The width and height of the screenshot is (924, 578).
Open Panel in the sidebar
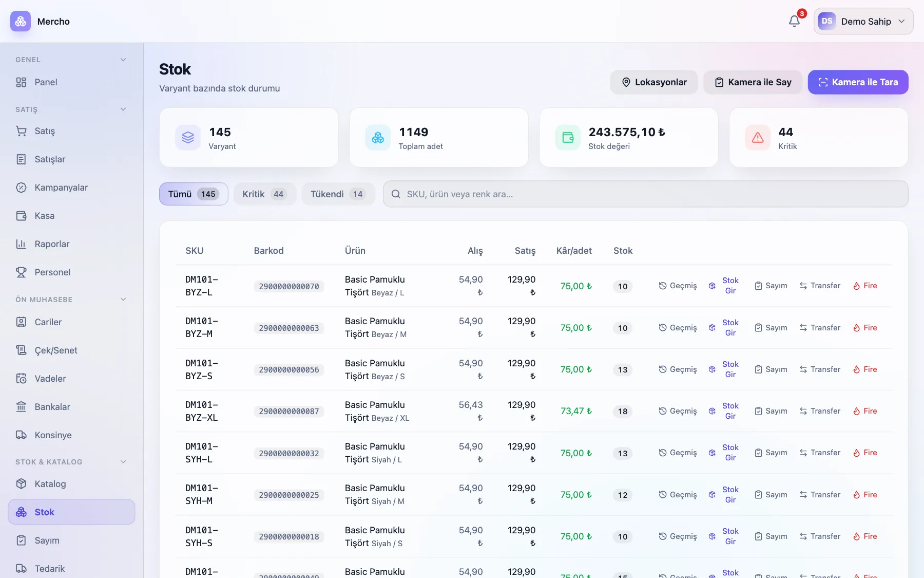tap(71, 82)
